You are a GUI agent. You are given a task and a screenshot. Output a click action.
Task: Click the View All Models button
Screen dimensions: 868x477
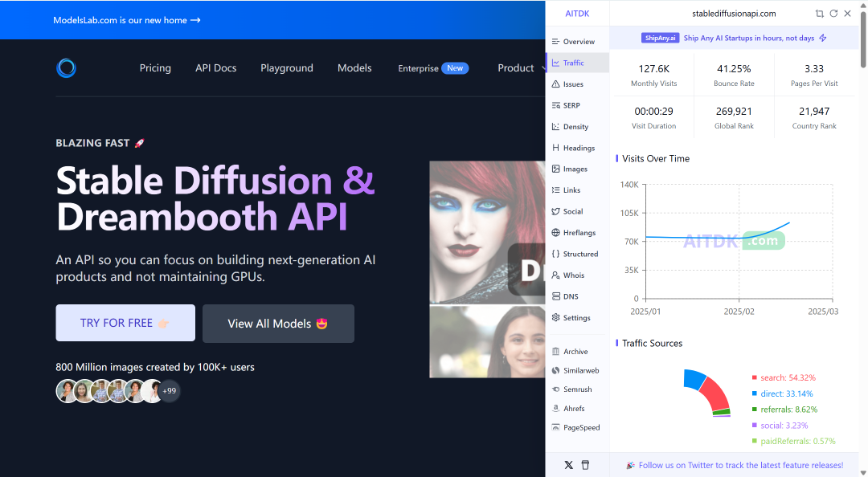click(x=278, y=324)
